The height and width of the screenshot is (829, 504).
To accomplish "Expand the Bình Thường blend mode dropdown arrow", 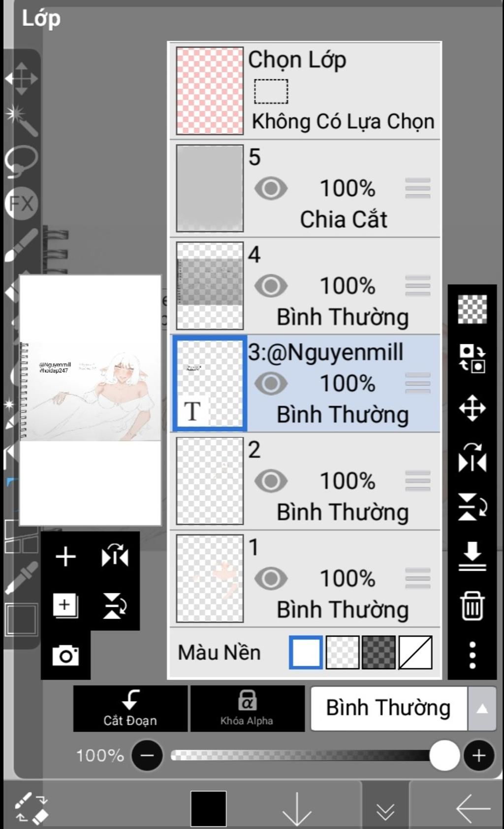I will [x=482, y=709].
